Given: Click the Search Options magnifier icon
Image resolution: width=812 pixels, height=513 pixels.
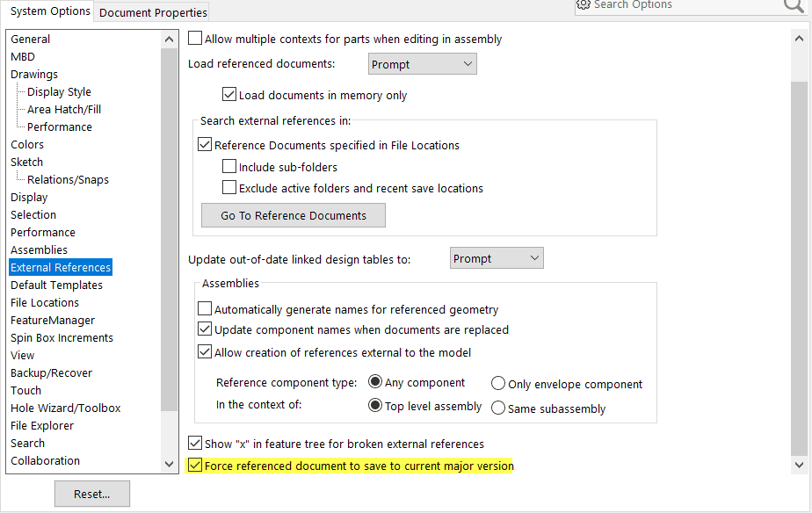Looking at the screenshot, I should [794, 5].
